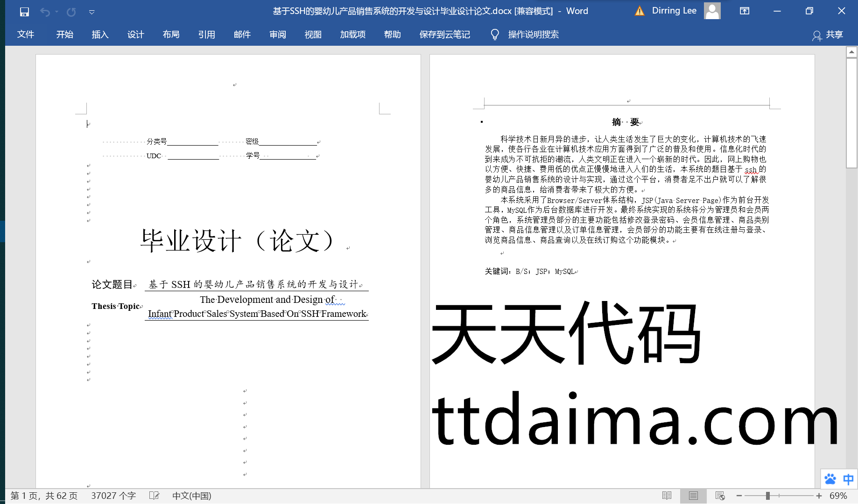Click the 共享 (Share) button
The image size is (858, 504).
(828, 35)
